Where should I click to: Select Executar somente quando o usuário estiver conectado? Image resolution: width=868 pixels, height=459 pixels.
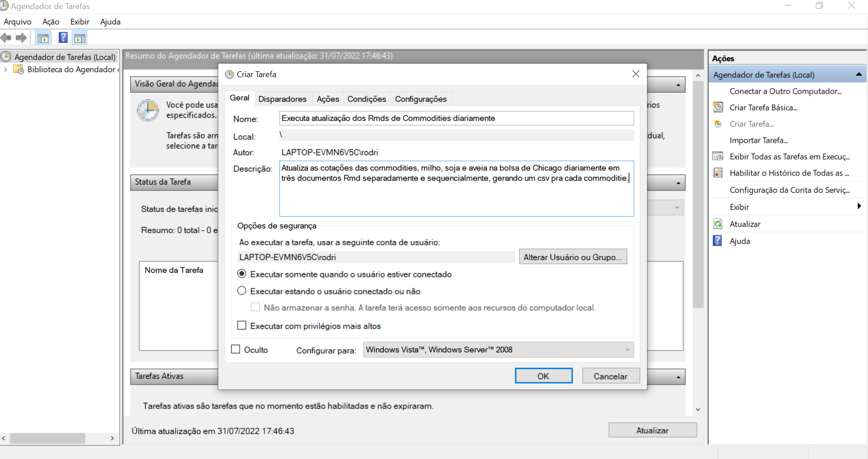(242, 274)
